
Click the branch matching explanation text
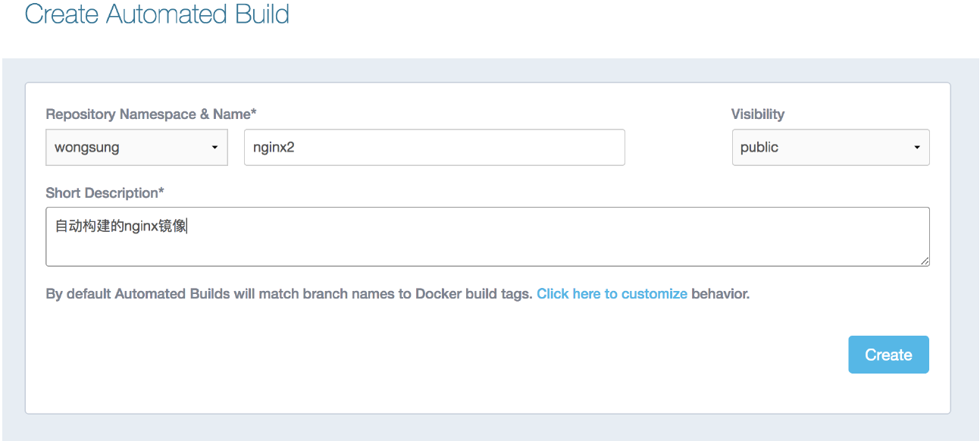pos(288,293)
